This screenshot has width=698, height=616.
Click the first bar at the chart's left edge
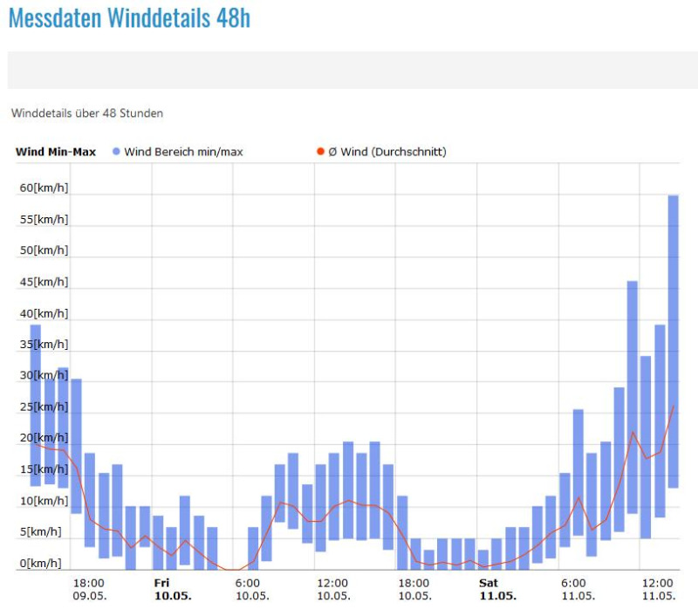36,405
